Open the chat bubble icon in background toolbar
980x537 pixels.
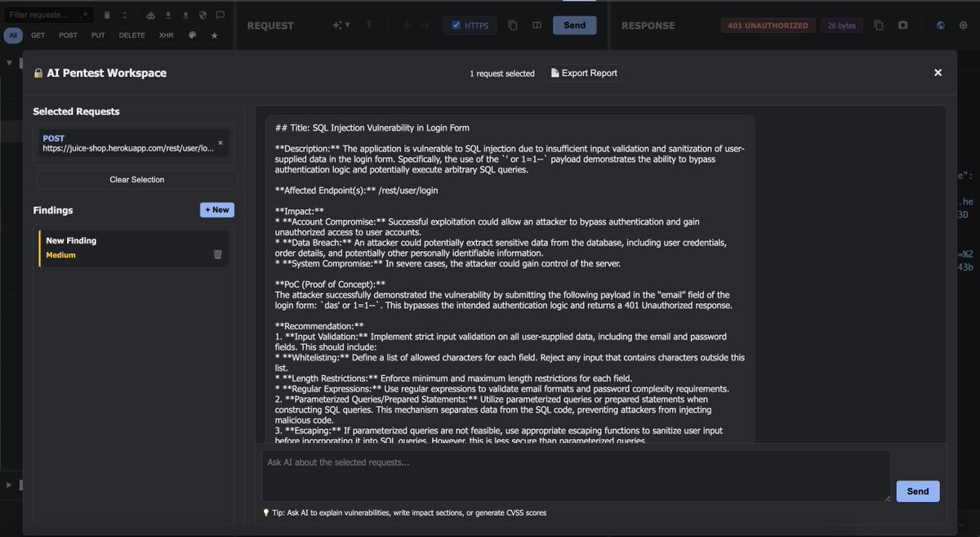pos(220,15)
